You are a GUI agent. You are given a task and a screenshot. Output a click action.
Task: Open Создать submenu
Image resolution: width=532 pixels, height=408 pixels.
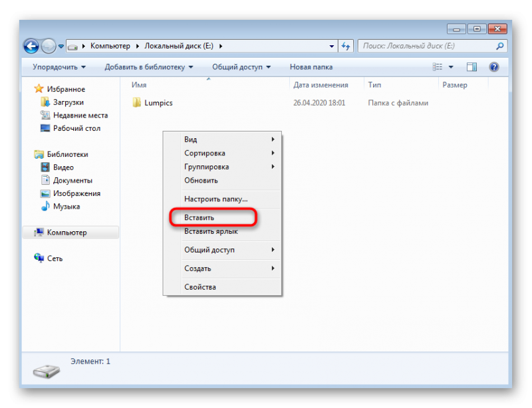[x=223, y=268]
